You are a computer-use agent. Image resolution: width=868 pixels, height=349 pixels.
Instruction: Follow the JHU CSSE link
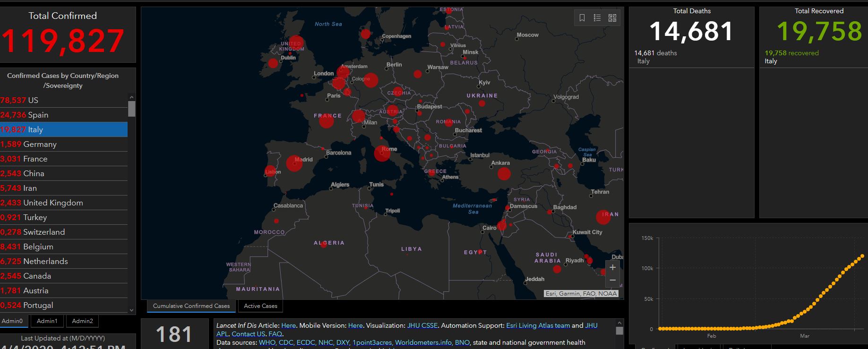422,325
